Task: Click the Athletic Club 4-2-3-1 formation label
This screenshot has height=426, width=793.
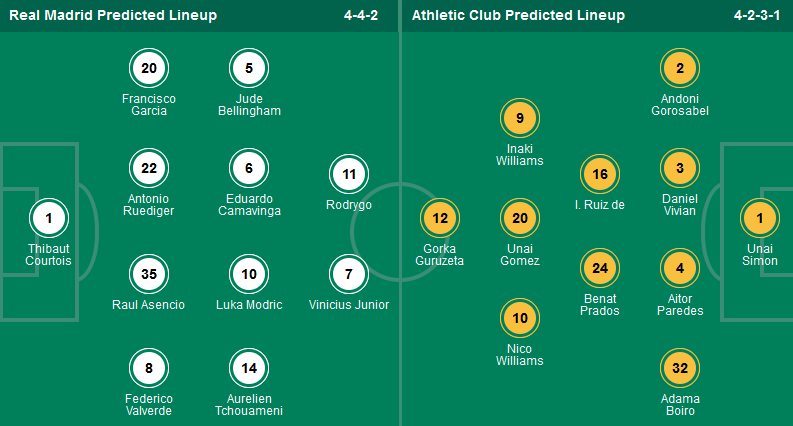Action: coord(755,15)
